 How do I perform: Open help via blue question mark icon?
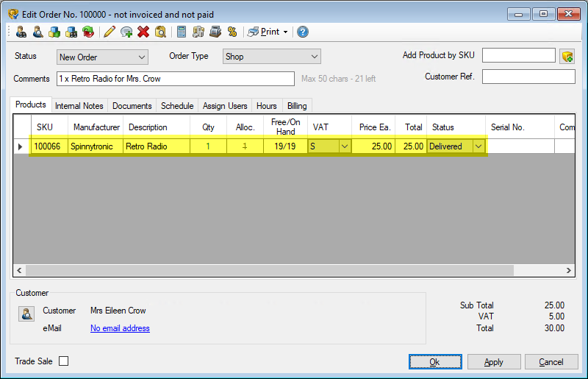(303, 32)
